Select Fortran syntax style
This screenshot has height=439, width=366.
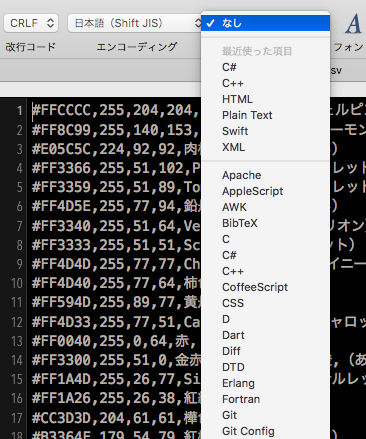pos(265,399)
